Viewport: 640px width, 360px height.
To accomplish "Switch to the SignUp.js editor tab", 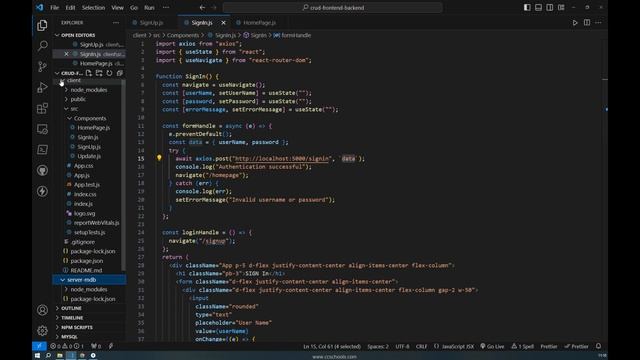I will tap(152, 23).
